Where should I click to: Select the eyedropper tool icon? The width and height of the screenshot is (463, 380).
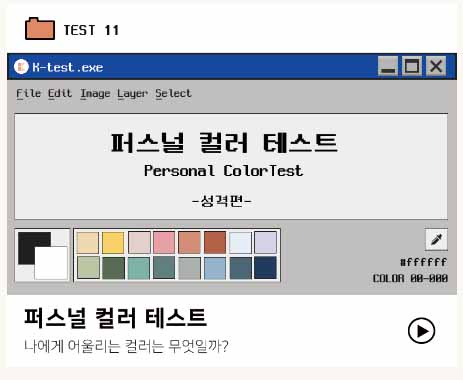point(436,239)
